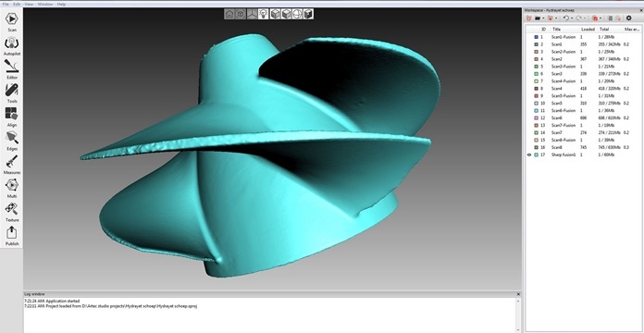The height and width of the screenshot is (333, 644).
Task: Sort list by Title column header
Action: [556, 30]
